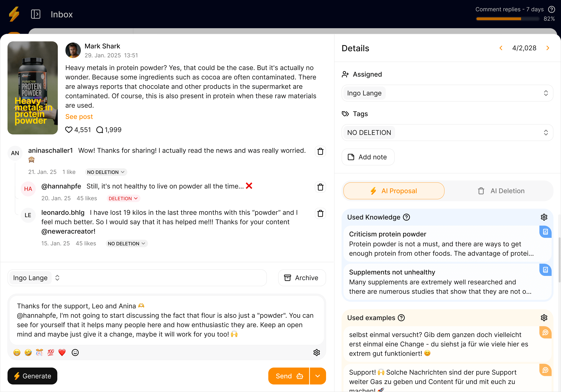Expand the Send options arrow

tap(318, 376)
